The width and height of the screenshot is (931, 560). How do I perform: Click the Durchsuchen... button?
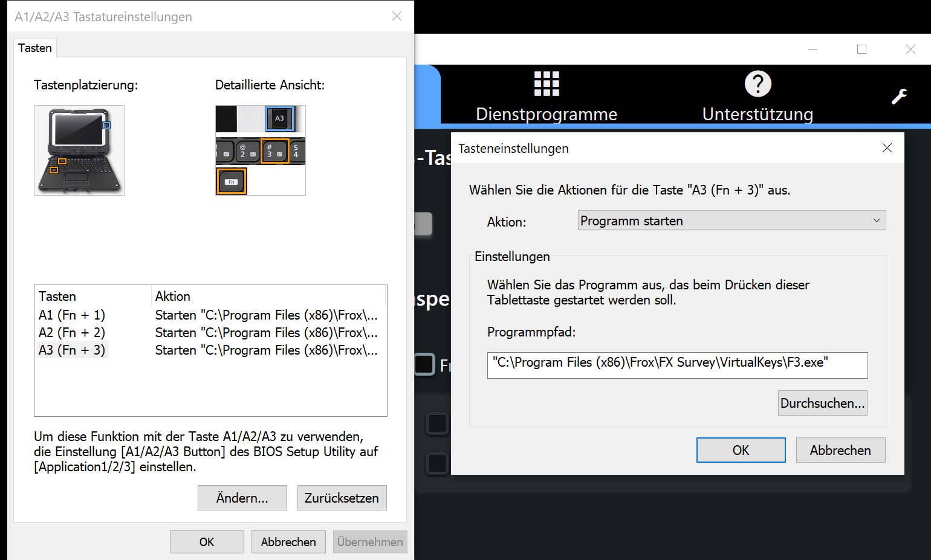tap(822, 403)
